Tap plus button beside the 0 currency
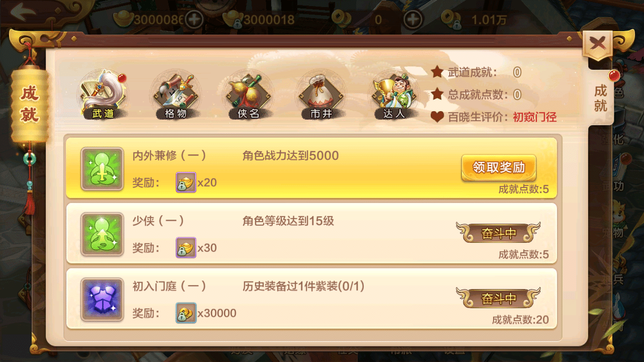The height and width of the screenshot is (362, 644). pos(414,20)
